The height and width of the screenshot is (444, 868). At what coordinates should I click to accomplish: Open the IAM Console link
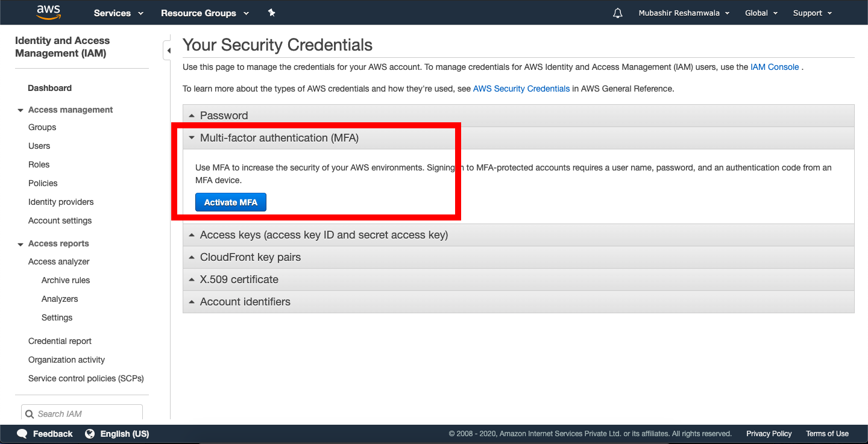click(x=775, y=67)
